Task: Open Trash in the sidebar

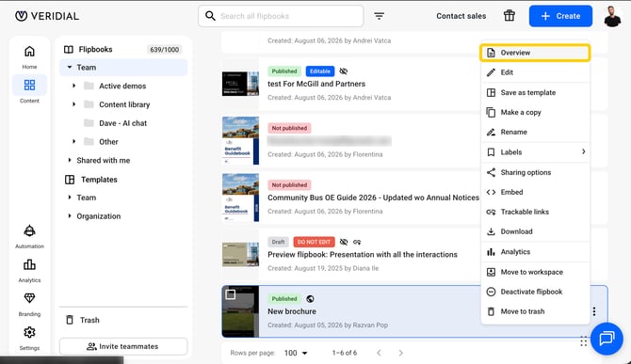Action: click(x=83, y=320)
